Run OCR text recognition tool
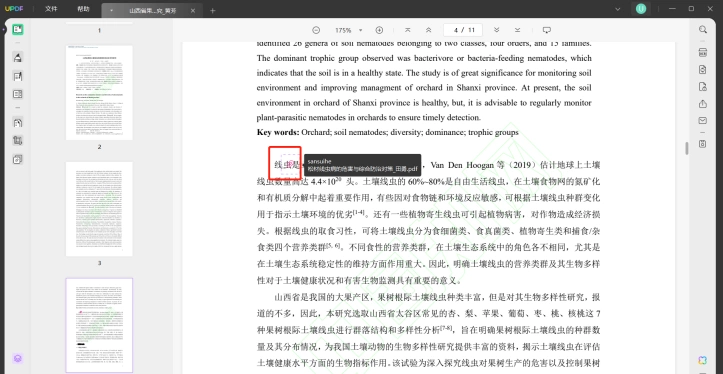This screenshot has width=723, height=374. pyautogui.click(x=703, y=52)
